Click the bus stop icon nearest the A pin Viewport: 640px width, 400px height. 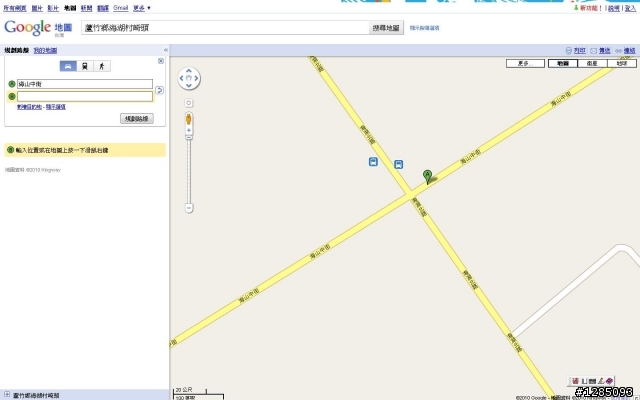(x=399, y=164)
